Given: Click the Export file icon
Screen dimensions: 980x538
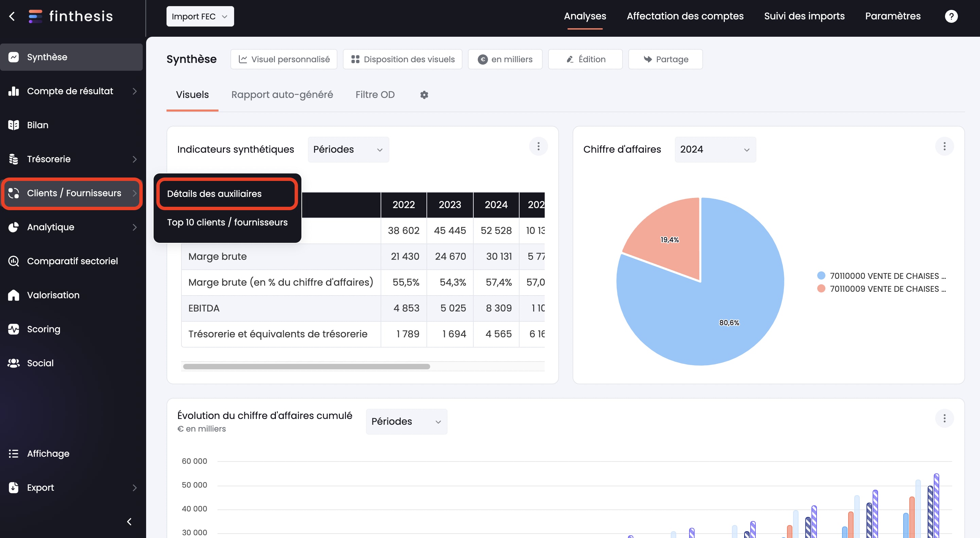Looking at the screenshot, I should (14, 488).
